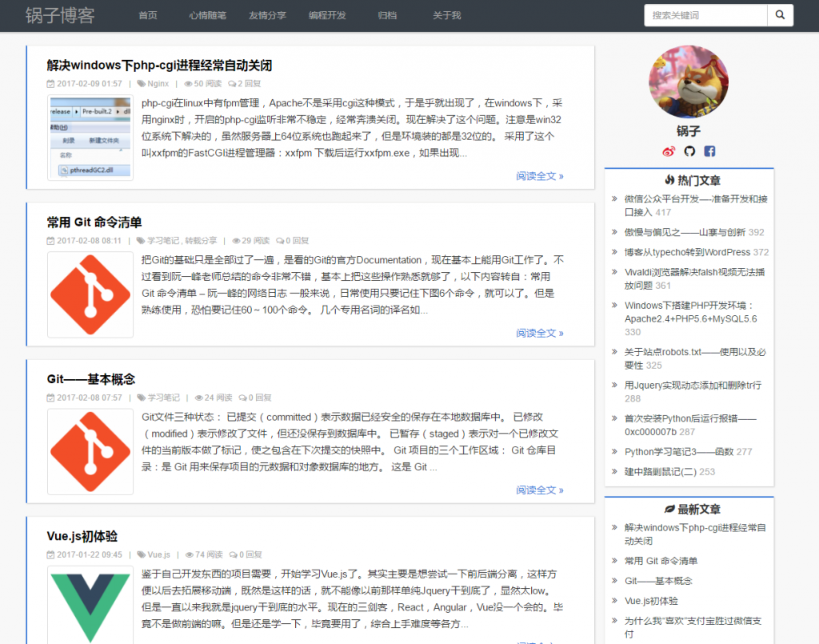Open the Facebook profile icon
The image size is (819, 644).
point(709,151)
